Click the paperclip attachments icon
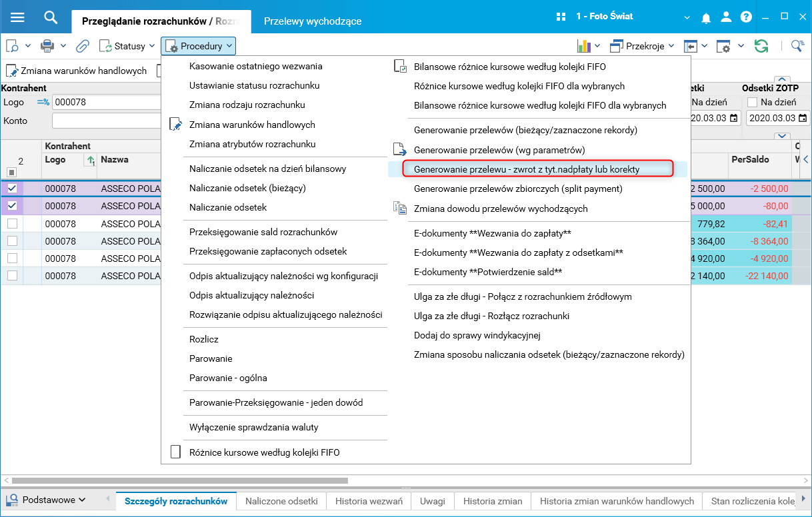 [x=83, y=46]
